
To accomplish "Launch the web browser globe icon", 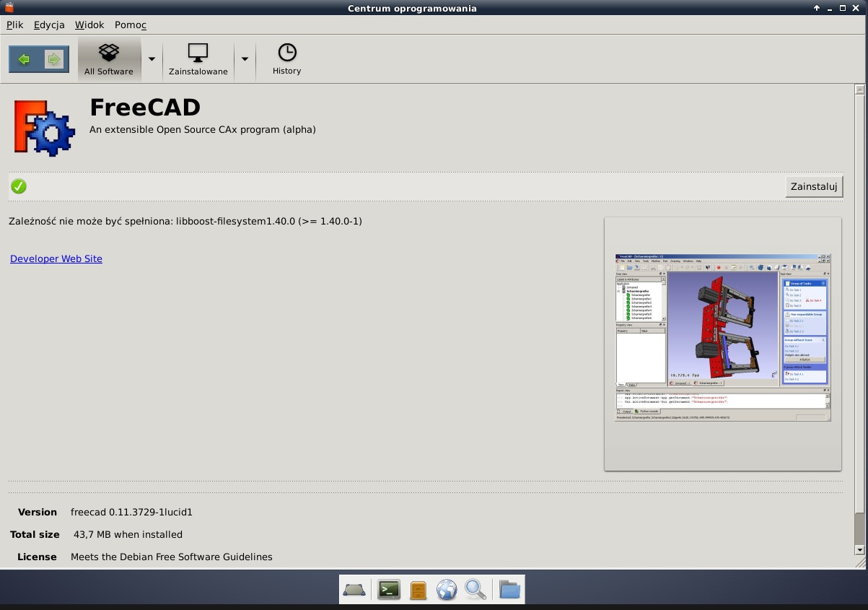I will click(447, 590).
